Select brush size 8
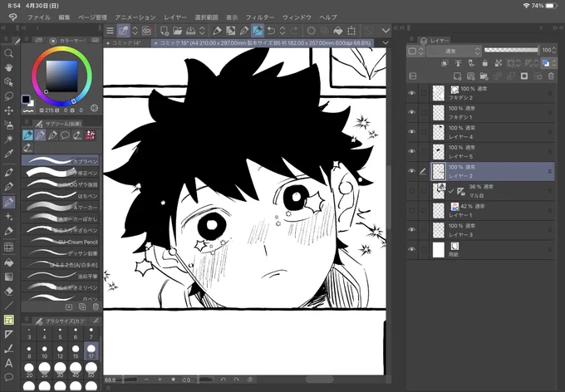 point(29,351)
